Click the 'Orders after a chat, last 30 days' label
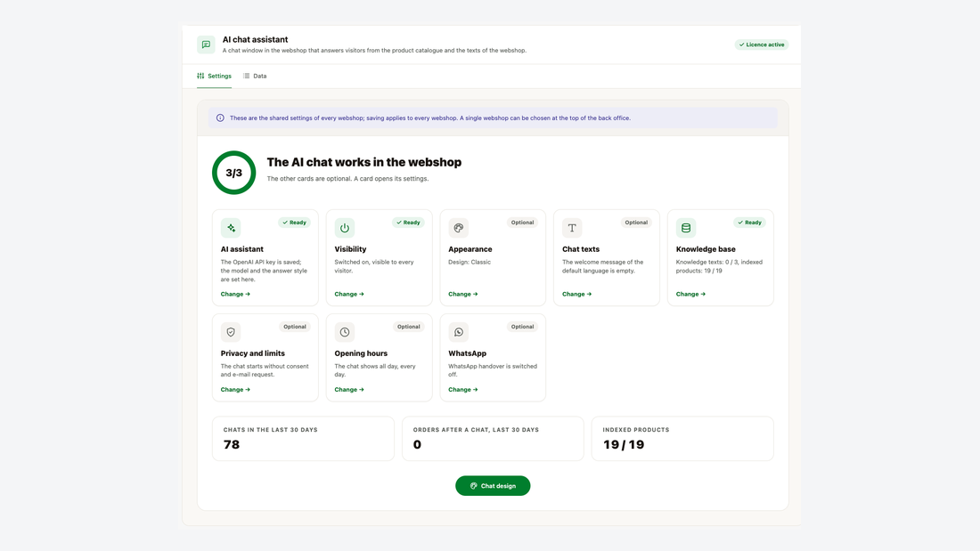Image resolution: width=980 pixels, height=551 pixels. point(476,430)
